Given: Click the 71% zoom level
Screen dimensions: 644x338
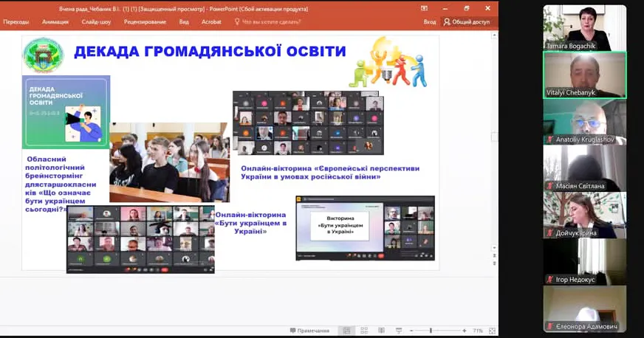Looking at the screenshot, I should coord(477,331).
